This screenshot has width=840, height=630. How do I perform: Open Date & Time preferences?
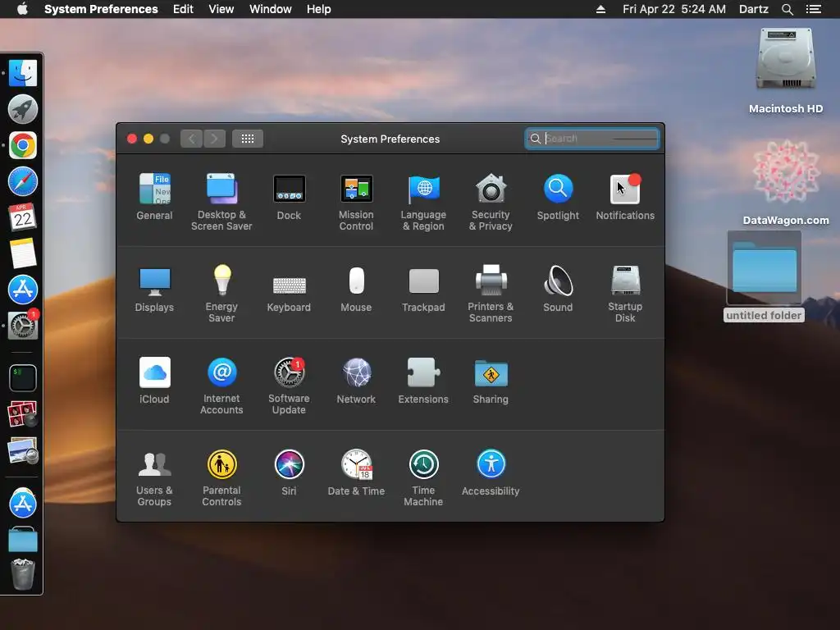356,472
